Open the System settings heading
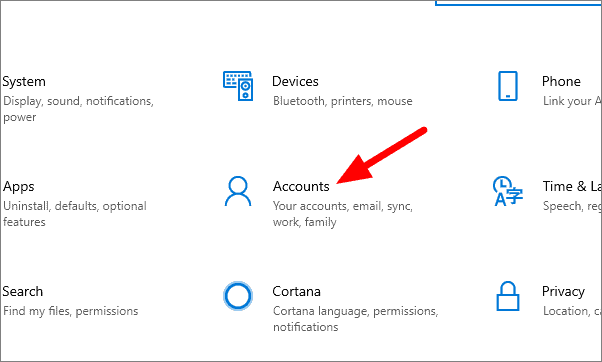Image resolution: width=602 pixels, height=362 pixels. click(x=24, y=82)
